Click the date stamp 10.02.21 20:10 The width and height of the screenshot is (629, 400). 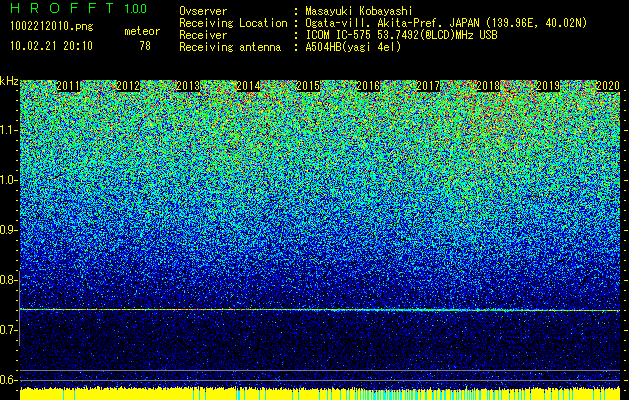coord(51,46)
